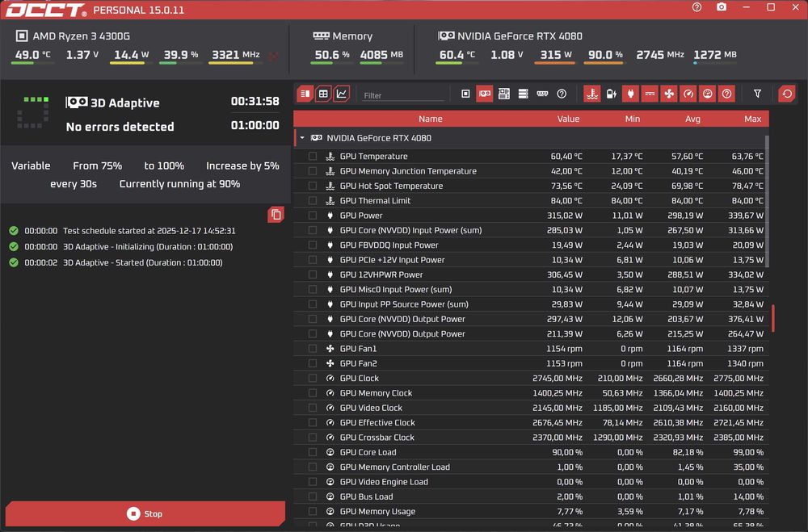Screen dimensions: 808x532
Task: Click '3D Adaptive - Initializing' log entry
Action: [148, 247]
